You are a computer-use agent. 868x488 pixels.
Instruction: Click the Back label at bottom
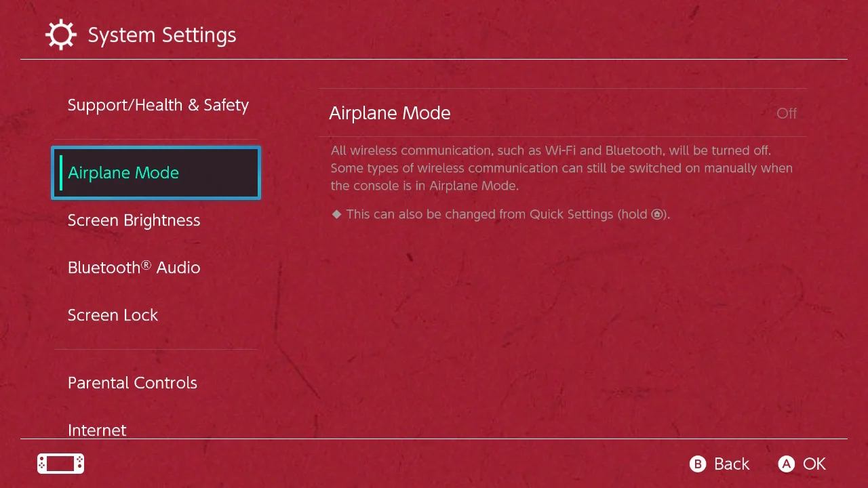(x=732, y=464)
